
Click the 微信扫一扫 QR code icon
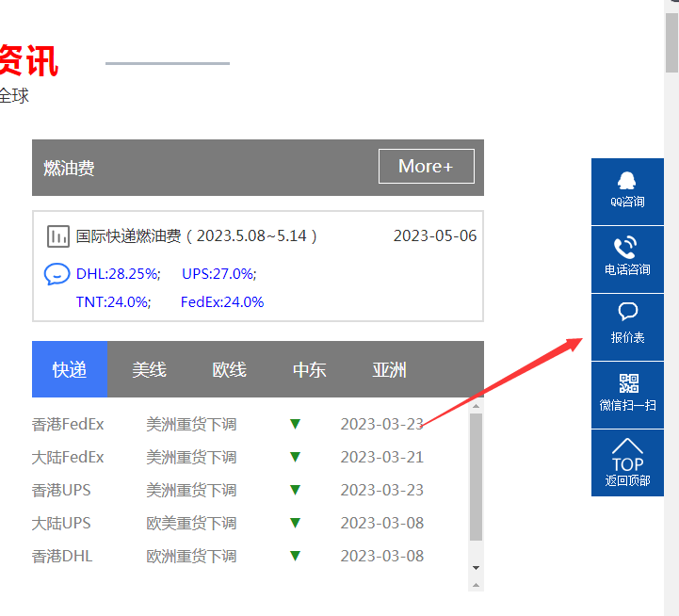pyautogui.click(x=627, y=383)
